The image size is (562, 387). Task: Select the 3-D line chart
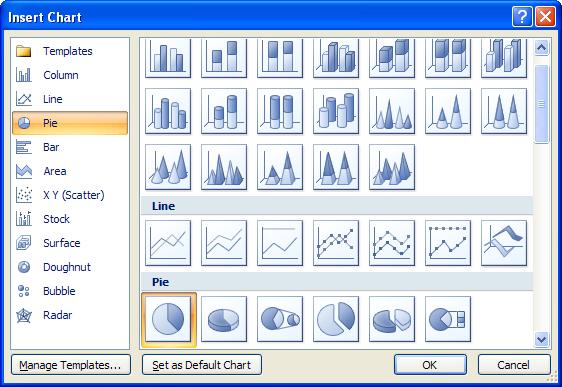pos(504,243)
